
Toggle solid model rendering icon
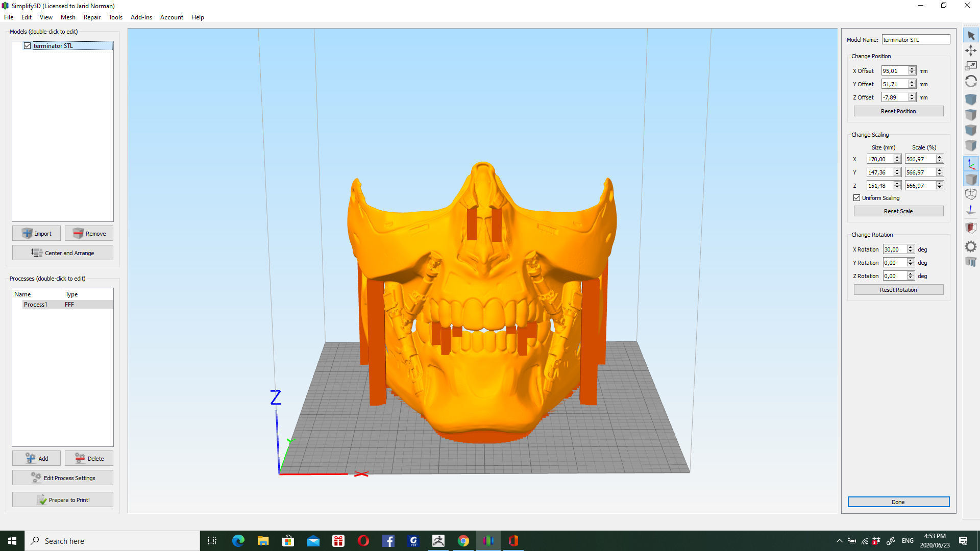[971, 180]
